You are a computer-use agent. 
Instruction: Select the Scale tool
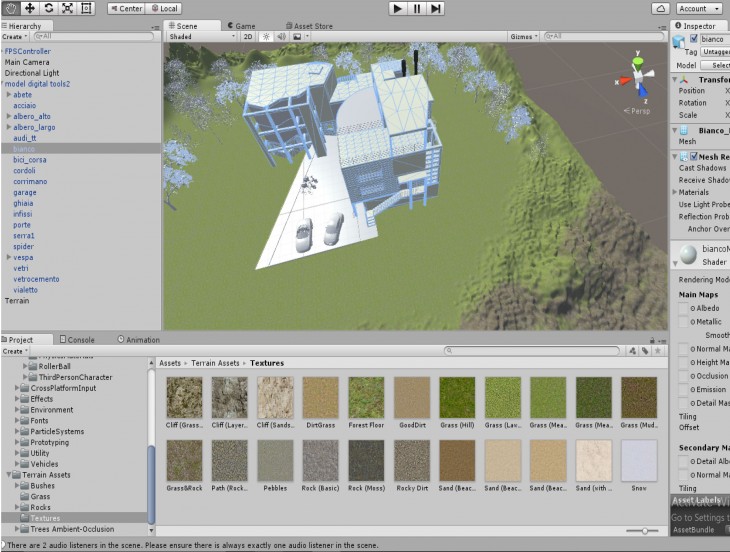(x=67, y=8)
